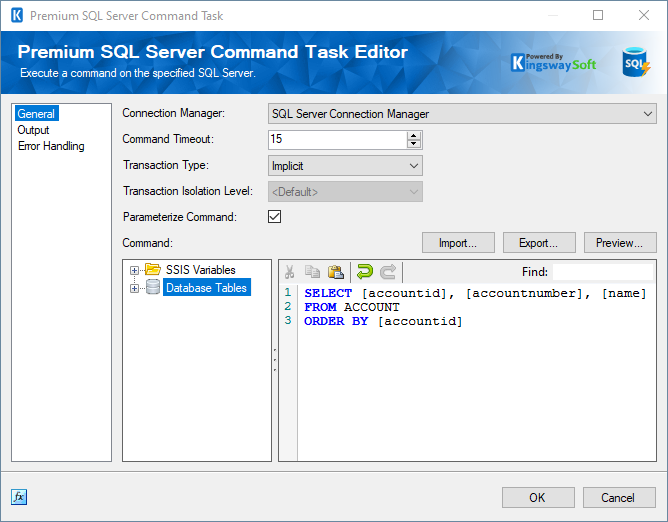
Task: Click the Export... button
Action: click(539, 243)
